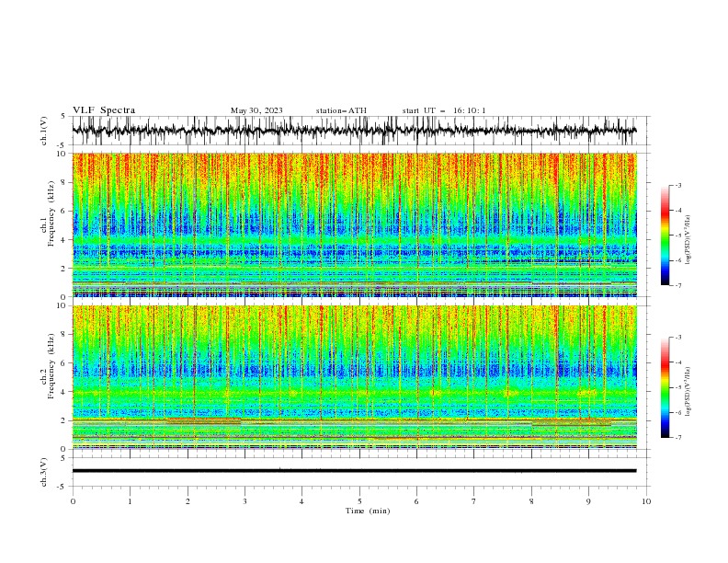This screenshot has height=563, width=728.
Task: Click the ch.3 flat black waveform trace
Action: 354,471
